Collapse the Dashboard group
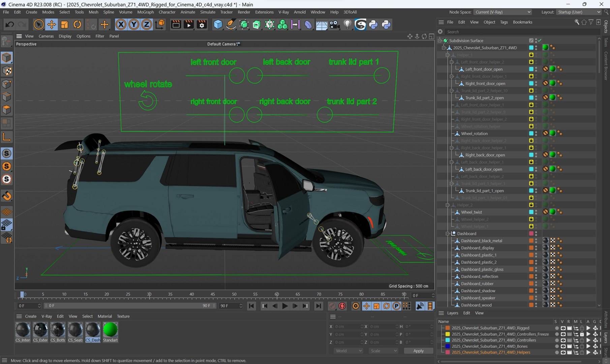 [x=448, y=234]
